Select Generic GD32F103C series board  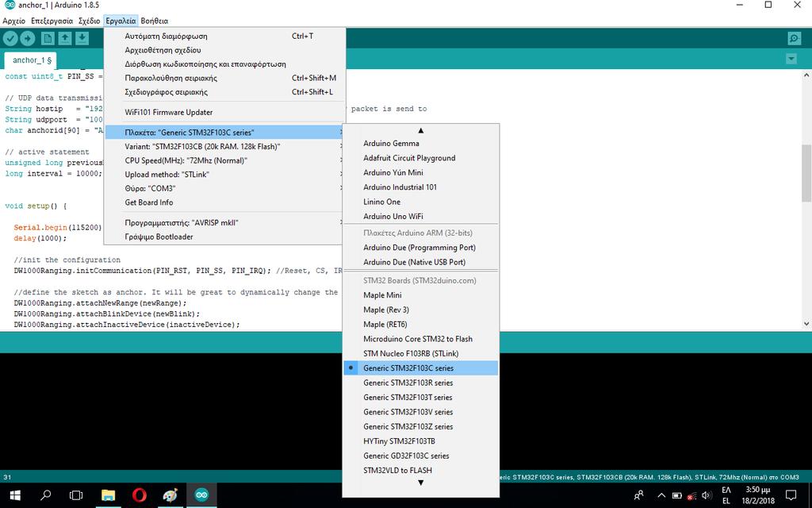coord(420,456)
